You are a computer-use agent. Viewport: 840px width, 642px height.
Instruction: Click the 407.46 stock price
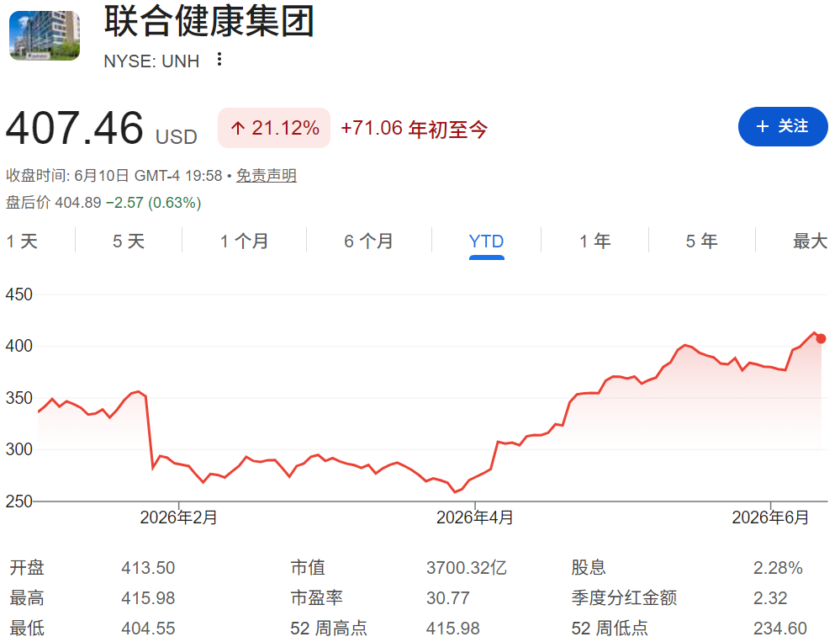(x=75, y=128)
